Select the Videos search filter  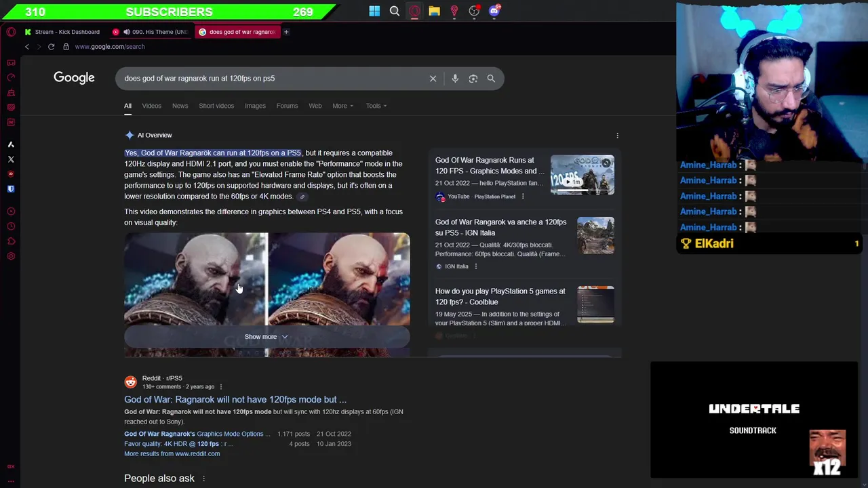pyautogui.click(x=151, y=106)
